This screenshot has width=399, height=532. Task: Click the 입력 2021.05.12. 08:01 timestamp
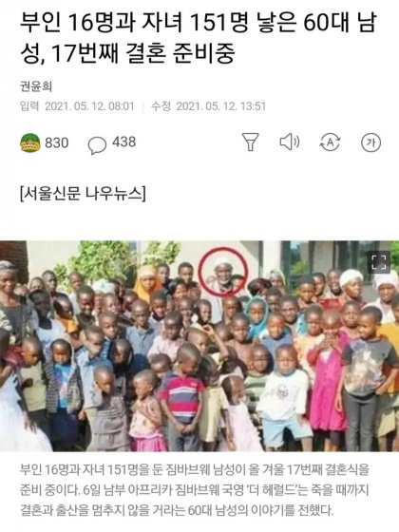click(x=77, y=106)
